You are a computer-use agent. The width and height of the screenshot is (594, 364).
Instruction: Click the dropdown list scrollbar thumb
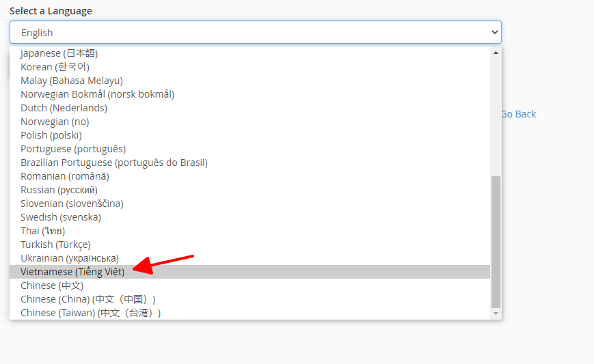tap(496, 241)
